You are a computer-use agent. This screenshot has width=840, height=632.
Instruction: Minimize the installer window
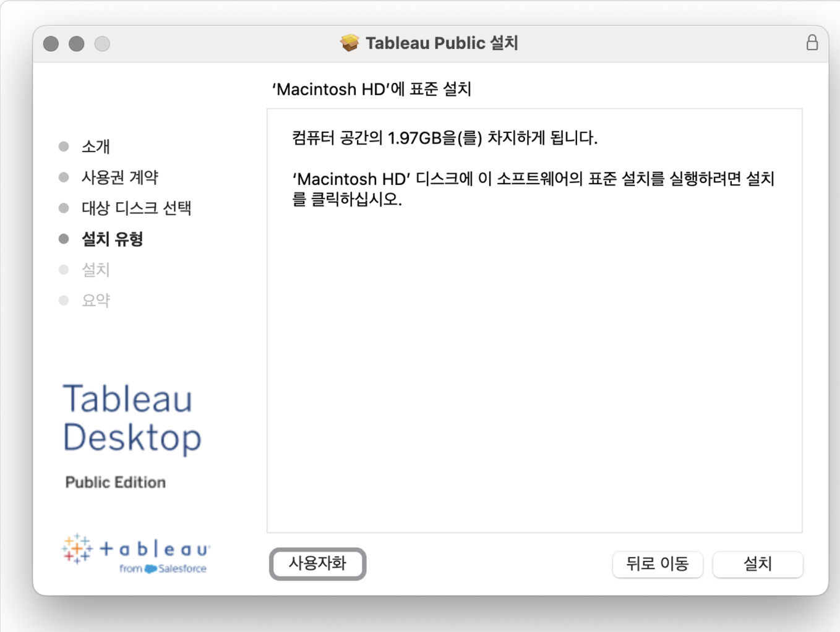[77, 43]
